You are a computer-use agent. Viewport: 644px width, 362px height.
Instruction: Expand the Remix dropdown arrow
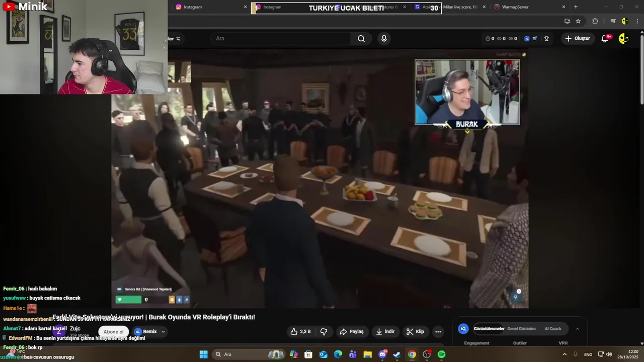[163, 332]
